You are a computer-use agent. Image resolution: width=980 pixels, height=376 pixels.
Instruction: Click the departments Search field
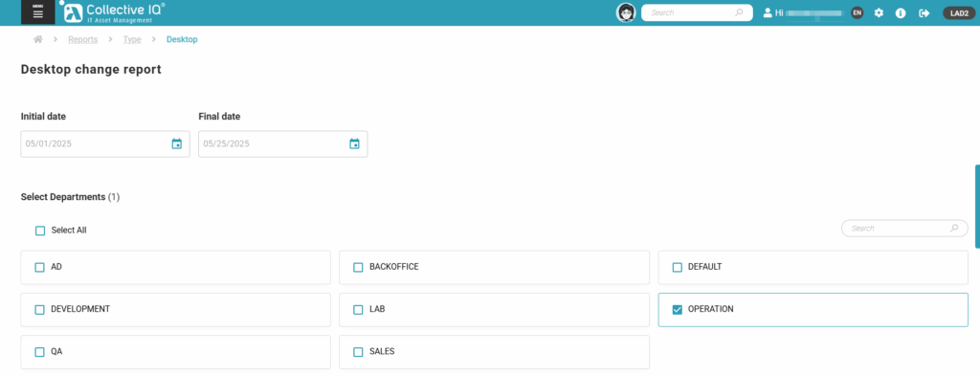(904, 229)
